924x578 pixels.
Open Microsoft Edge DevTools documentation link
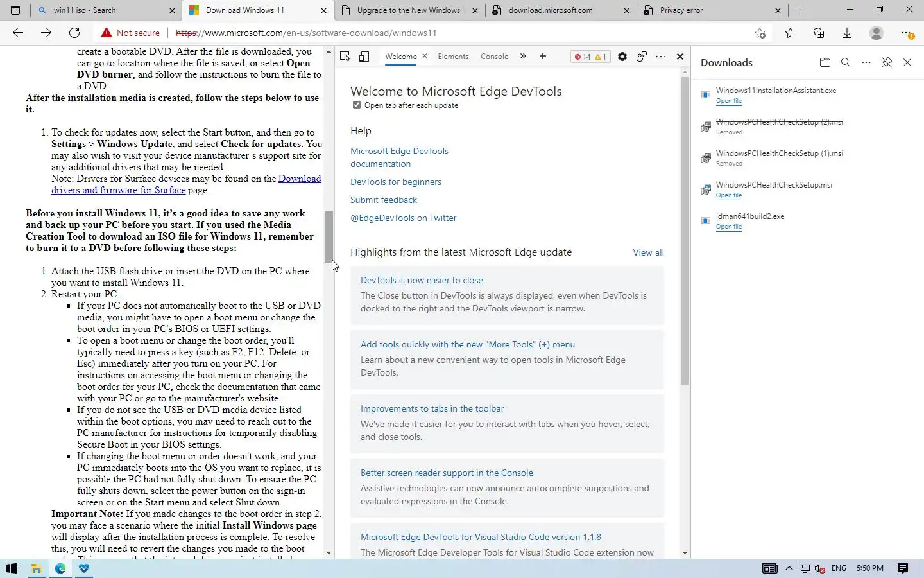[399, 157]
